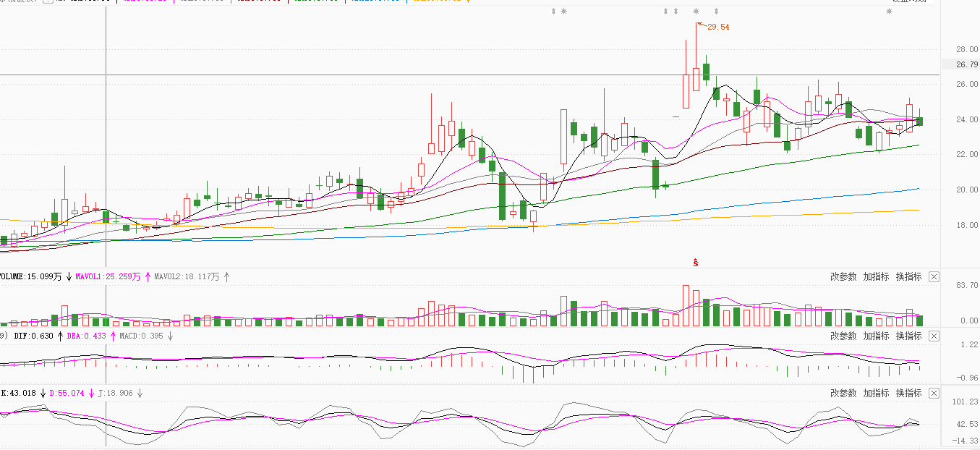Image resolution: width=980 pixels, height=450 pixels.
Task: Click the 24.00 price axis label
Action: click(967, 119)
